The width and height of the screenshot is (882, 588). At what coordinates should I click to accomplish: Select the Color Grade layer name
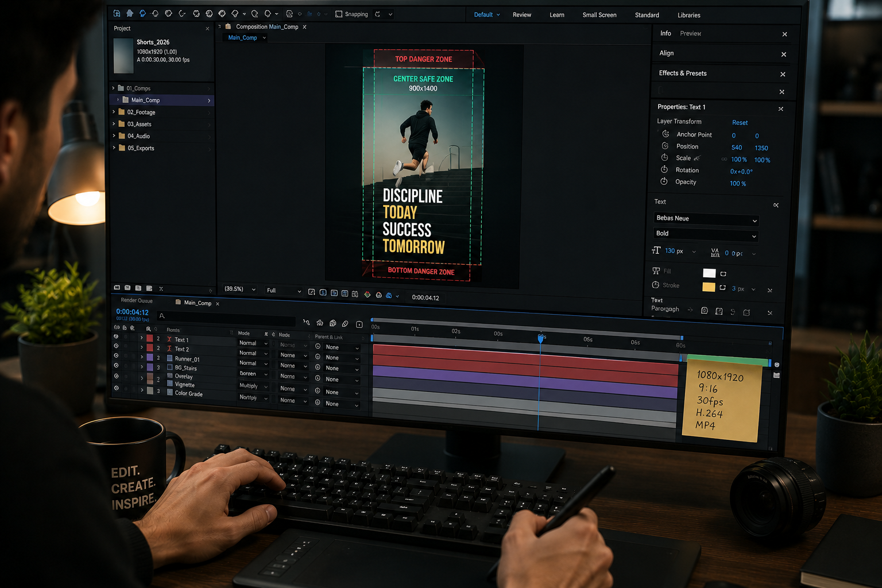pos(189,393)
